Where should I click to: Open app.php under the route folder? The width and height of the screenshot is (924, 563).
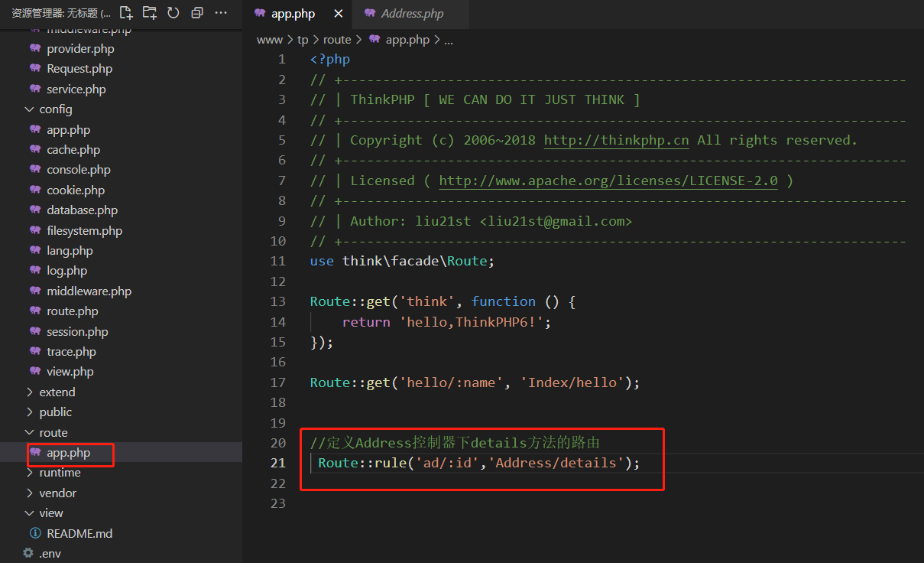(68, 453)
